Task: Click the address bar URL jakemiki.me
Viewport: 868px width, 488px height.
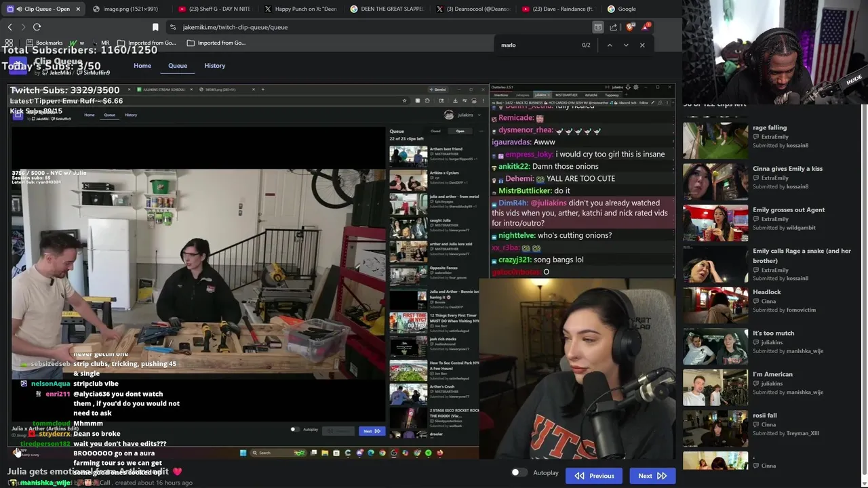Action: click(x=235, y=27)
